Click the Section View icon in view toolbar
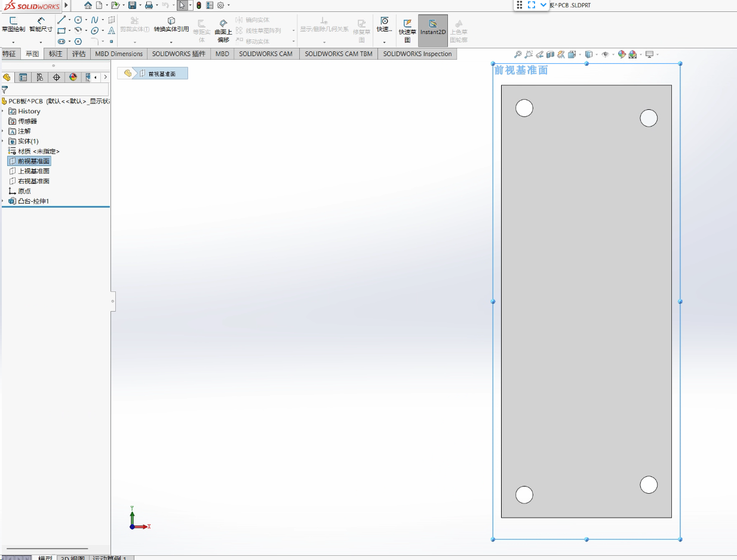Viewport: 737px width, 560px height. 550,54
